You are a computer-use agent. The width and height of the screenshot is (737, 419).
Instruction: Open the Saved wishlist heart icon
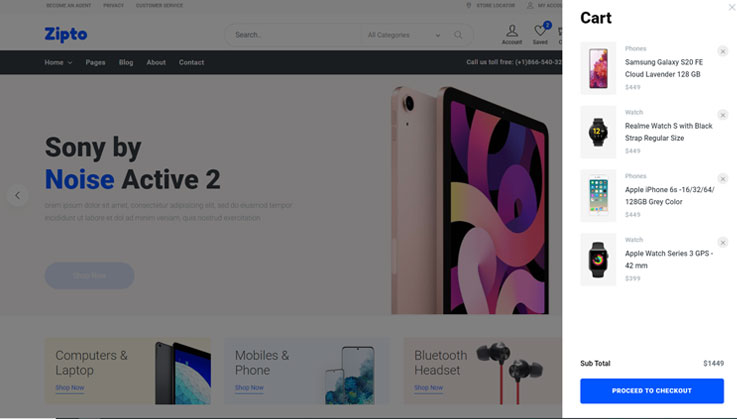[x=540, y=34]
